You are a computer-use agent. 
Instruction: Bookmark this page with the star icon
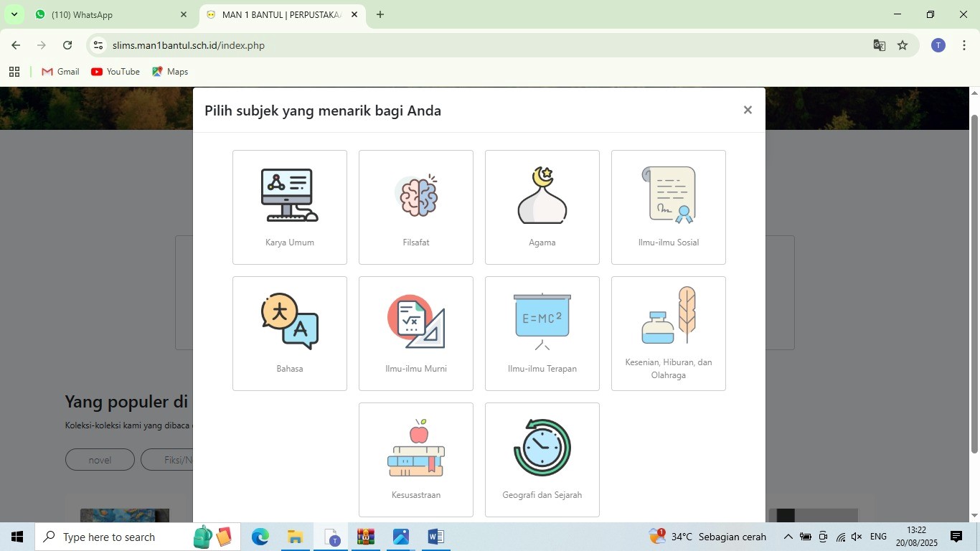(x=903, y=45)
